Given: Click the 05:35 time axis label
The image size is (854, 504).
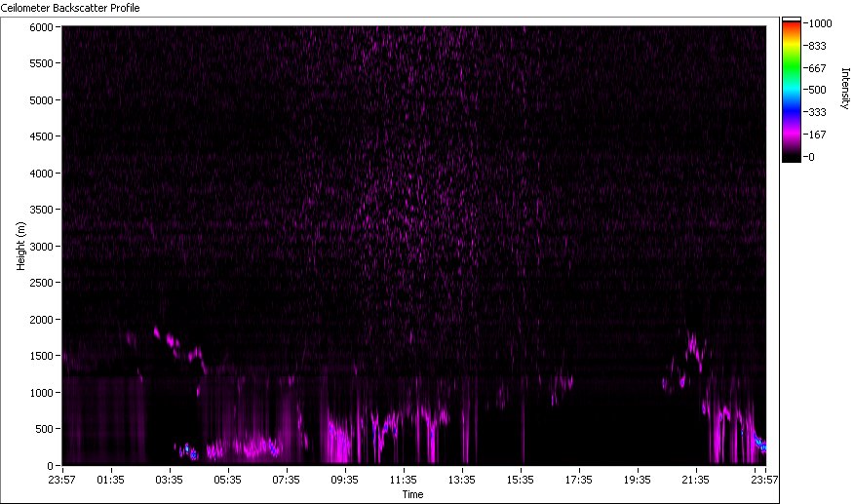Looking at the screenshot, I should 228,480.
